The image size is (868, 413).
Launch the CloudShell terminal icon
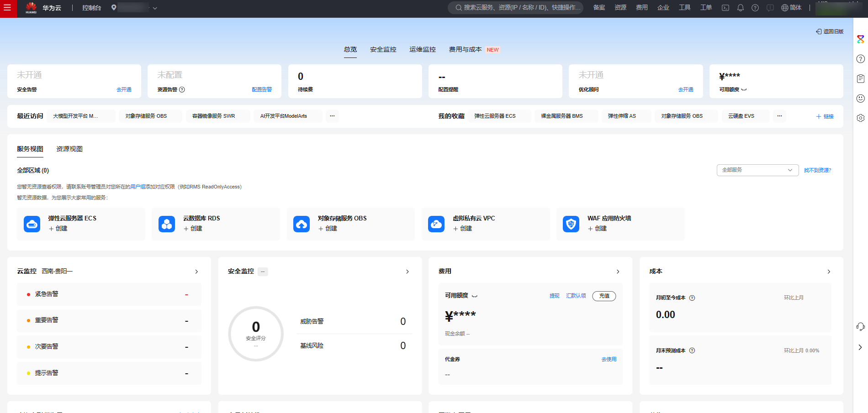pos(725,8)
